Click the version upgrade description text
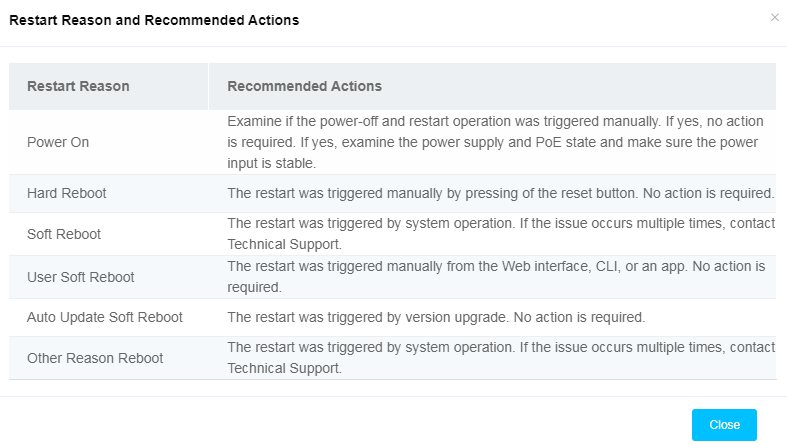Image resolution: width=787 pixels, height=445 pixels. (436, 318)
